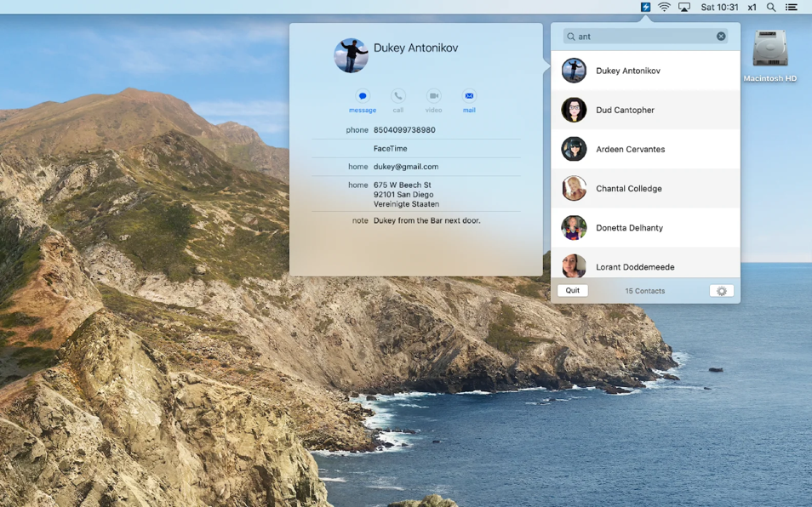Click inside the search field containing 'ant'
The height and width of the screenshot is (507, 812).
[645, 37]
